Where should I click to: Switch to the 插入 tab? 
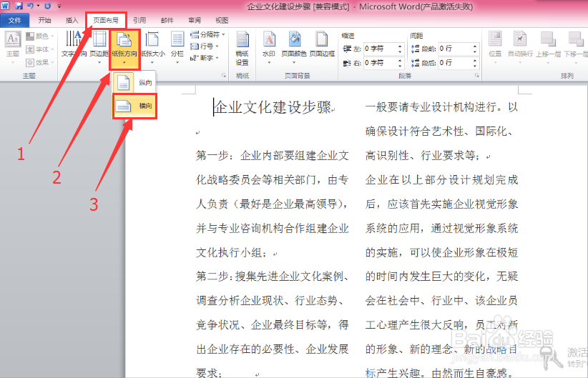72,20
